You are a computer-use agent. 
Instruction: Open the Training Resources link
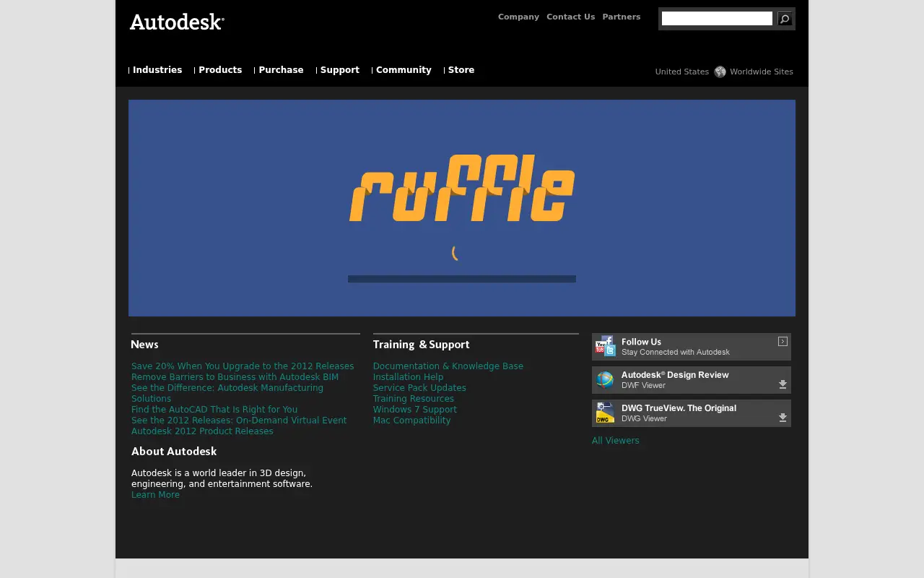pyautogui.click(x=414, y=399)
